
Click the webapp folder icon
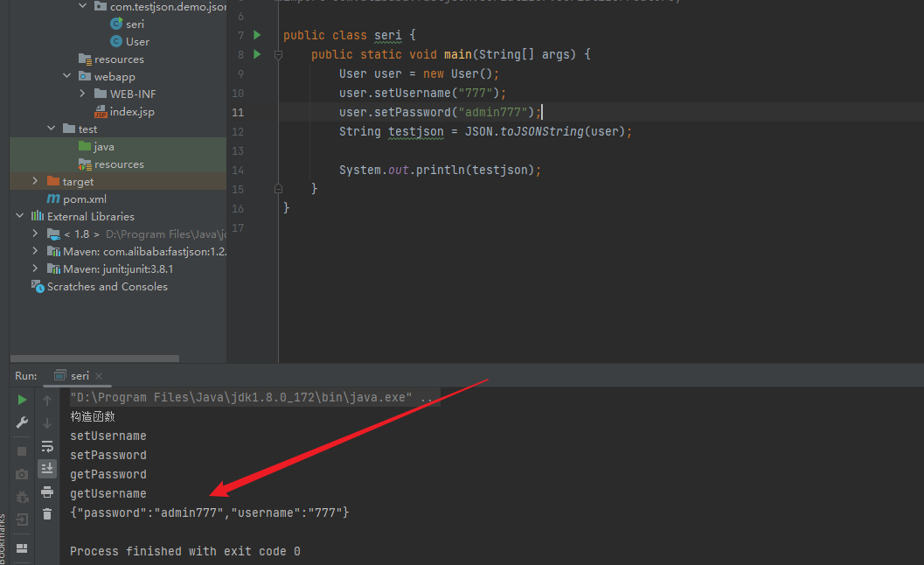[x=85, y=76]
